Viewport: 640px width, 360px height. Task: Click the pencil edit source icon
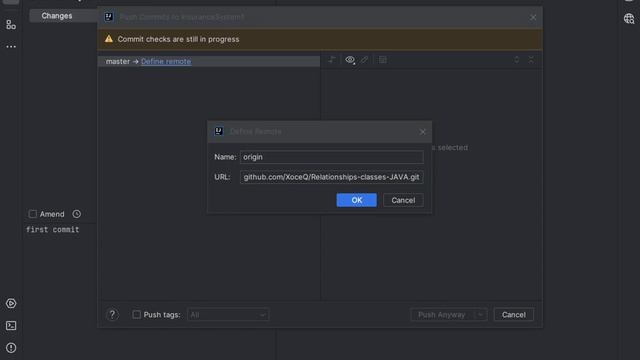pos(364,60)
